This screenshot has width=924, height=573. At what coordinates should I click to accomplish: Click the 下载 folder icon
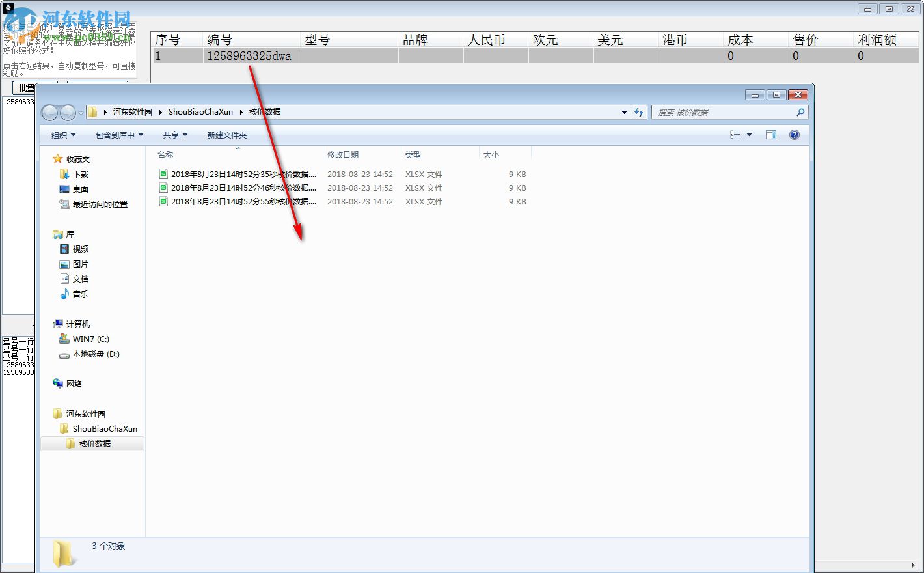click(x=64, y=174)
